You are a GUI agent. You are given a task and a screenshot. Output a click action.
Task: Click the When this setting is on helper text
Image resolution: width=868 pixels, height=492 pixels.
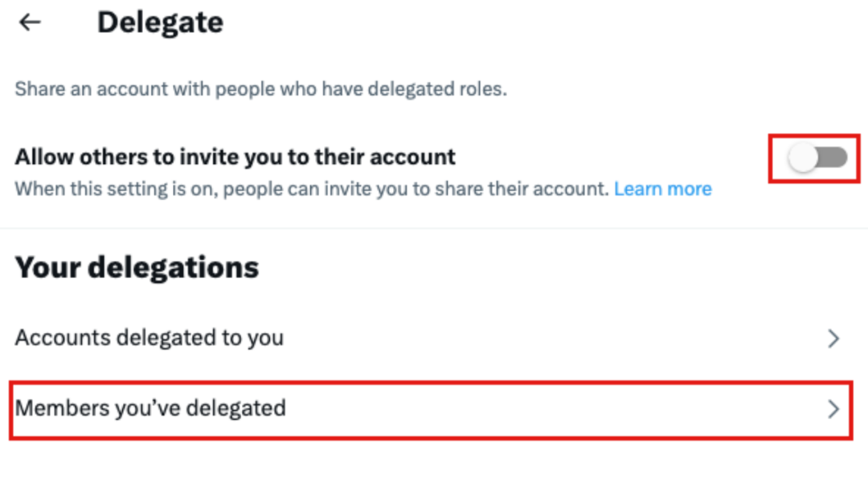(312, 189)
